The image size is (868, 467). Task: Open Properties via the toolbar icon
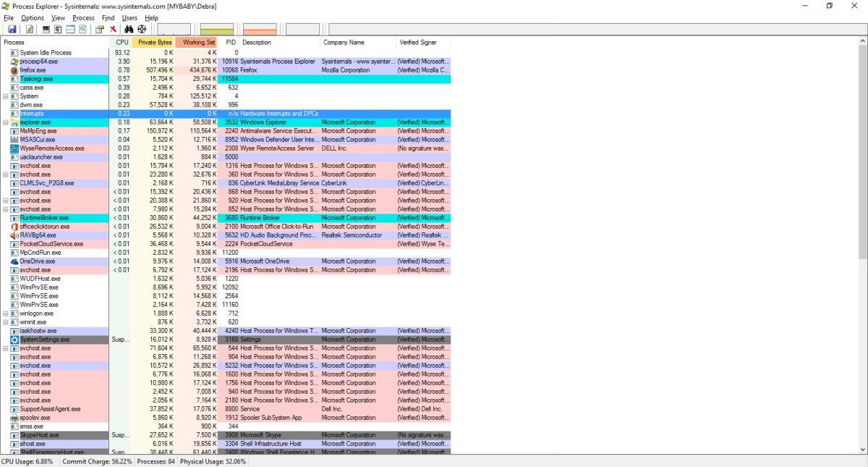click(100, 29)
